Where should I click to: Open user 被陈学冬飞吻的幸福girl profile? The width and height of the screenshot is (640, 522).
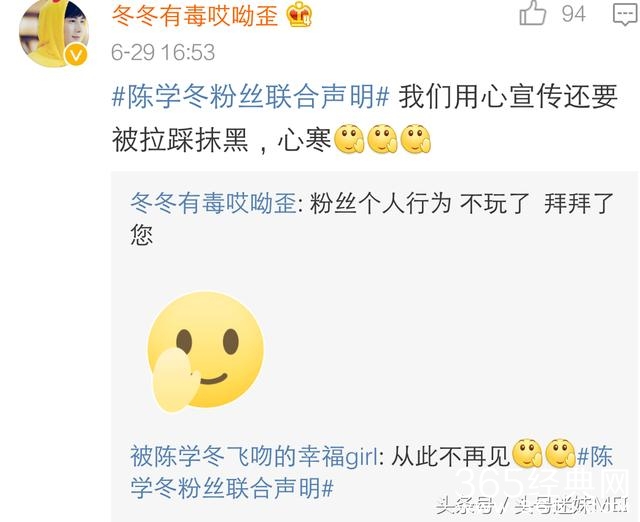(254, 456)
